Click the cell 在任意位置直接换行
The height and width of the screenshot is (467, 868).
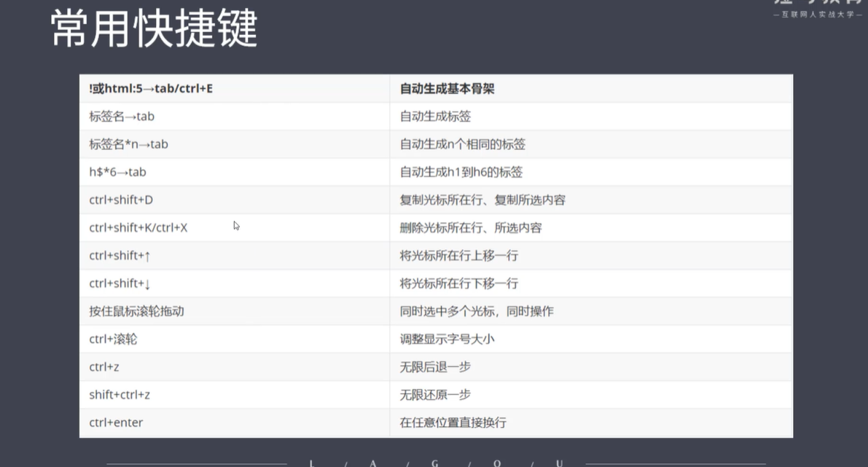click(591, 423)
